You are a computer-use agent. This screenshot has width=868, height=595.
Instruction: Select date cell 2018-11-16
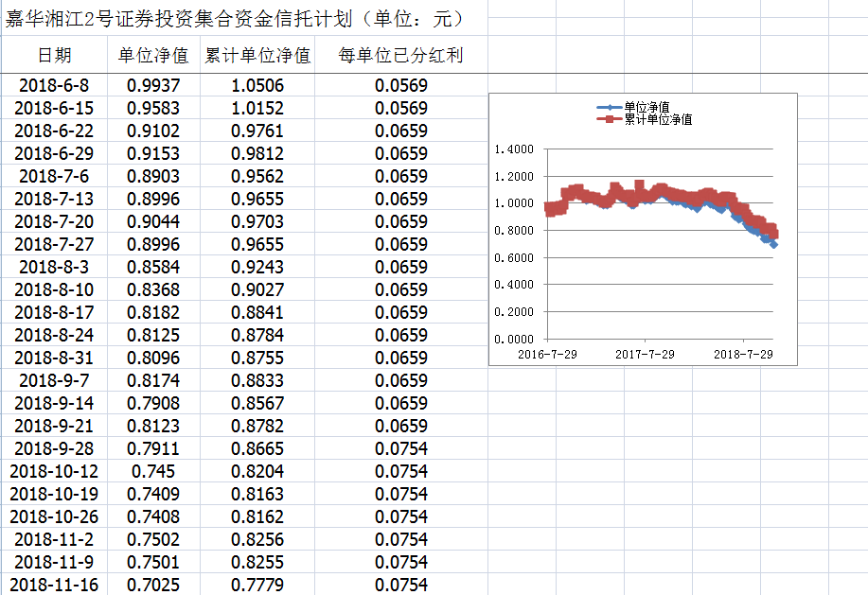coord(54,584)
